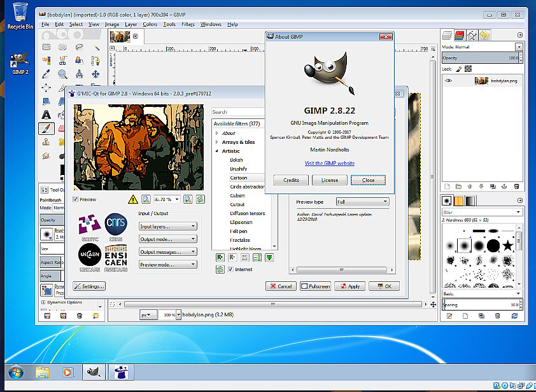This screenshot has width=536, height=392.
Task: Update G'MIC filters from internet
Action: click(220, 269)
